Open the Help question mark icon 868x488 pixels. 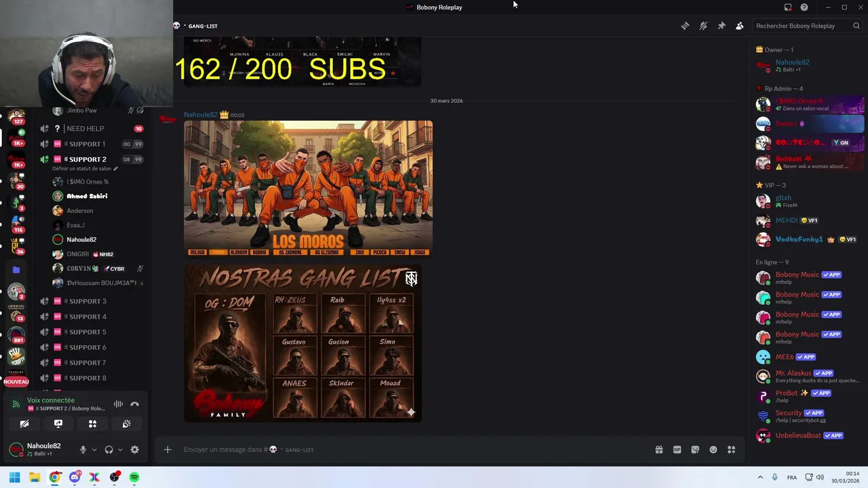[804, 7]
